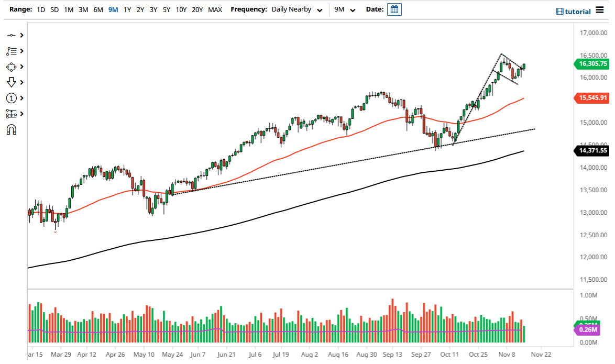Open the measurement tool
Screen dimensions: 615x364
(10, 114)
